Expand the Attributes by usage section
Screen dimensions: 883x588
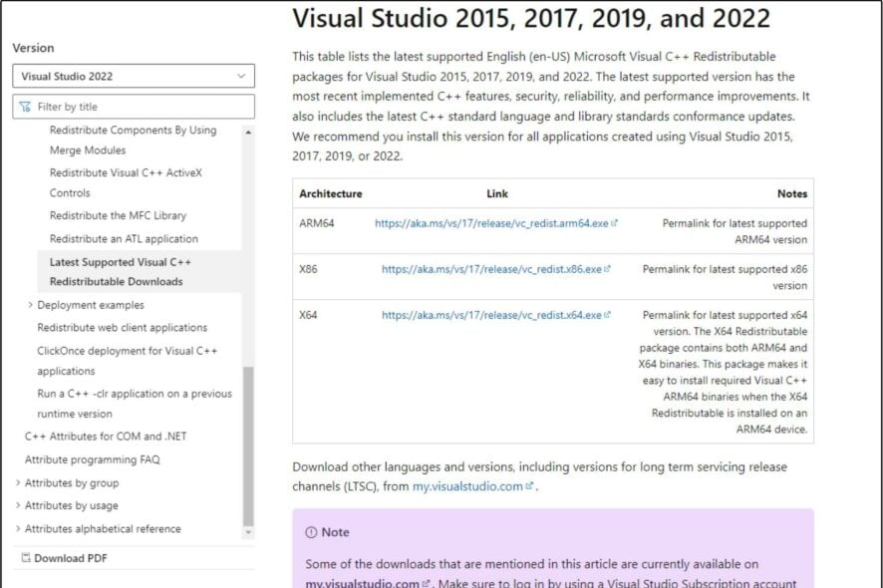point(17,505)
